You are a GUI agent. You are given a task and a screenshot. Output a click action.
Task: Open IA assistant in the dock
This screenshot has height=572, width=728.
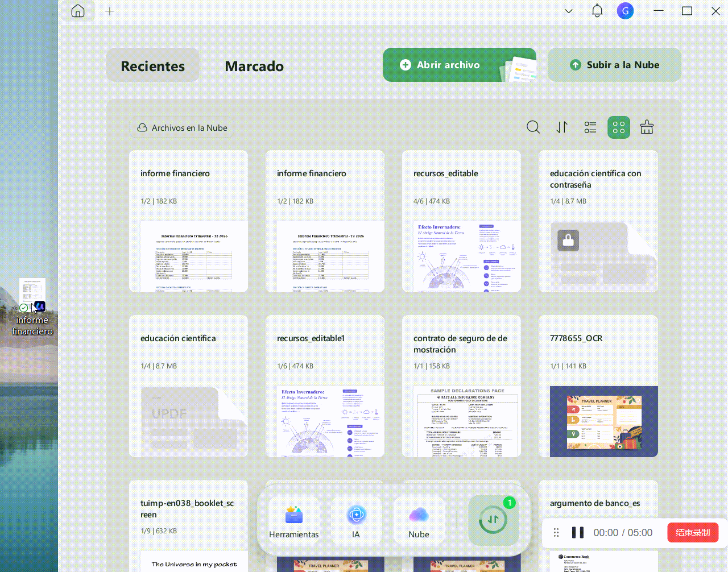[356, 520]
